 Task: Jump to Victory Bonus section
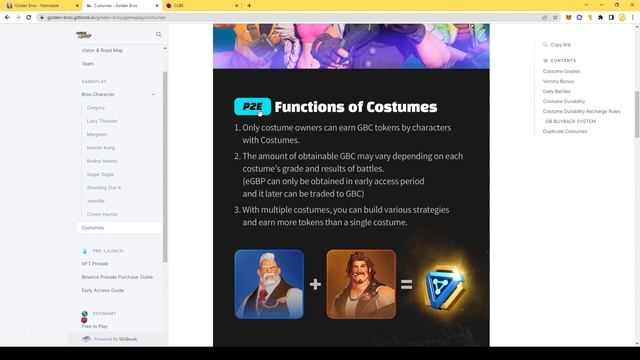558,82
